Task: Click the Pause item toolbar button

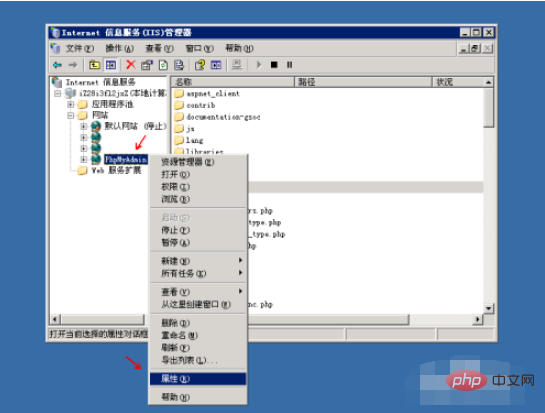Action: tap(290, 65)
